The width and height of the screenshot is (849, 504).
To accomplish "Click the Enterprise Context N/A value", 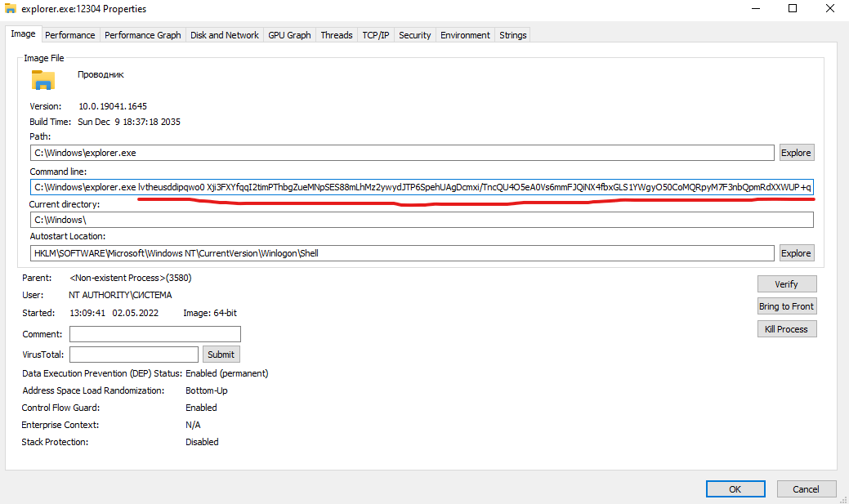I will pyautogui.click(x=193, y=425).
